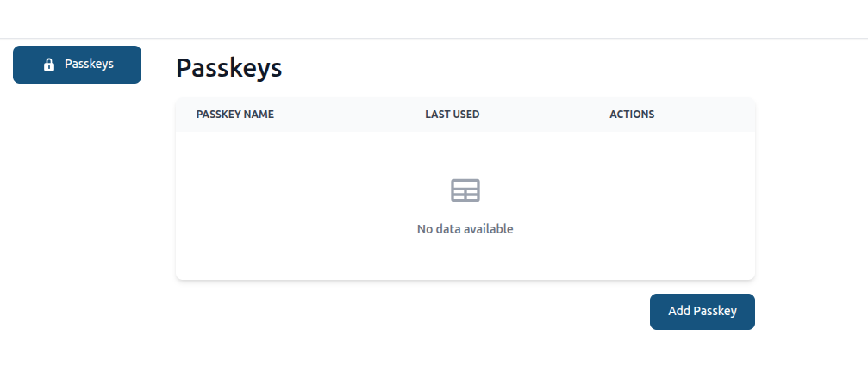The width and height of the screenshot is (868, 391).
Task: Select the ACTIONS column header
Action: 632,115
